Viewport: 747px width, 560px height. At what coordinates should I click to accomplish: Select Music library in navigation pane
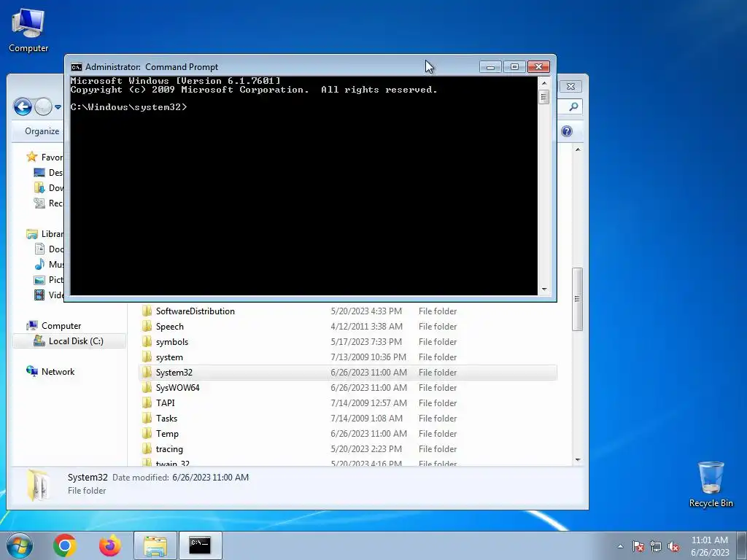49,264
